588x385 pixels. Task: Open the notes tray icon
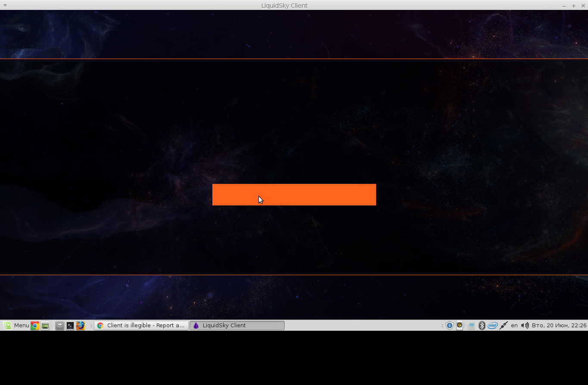coord(471,326)
